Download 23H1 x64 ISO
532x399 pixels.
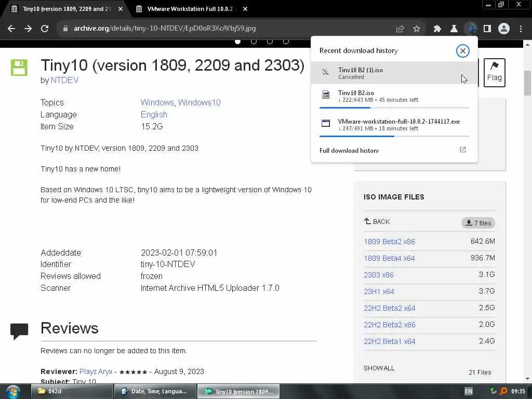point(379,291)
